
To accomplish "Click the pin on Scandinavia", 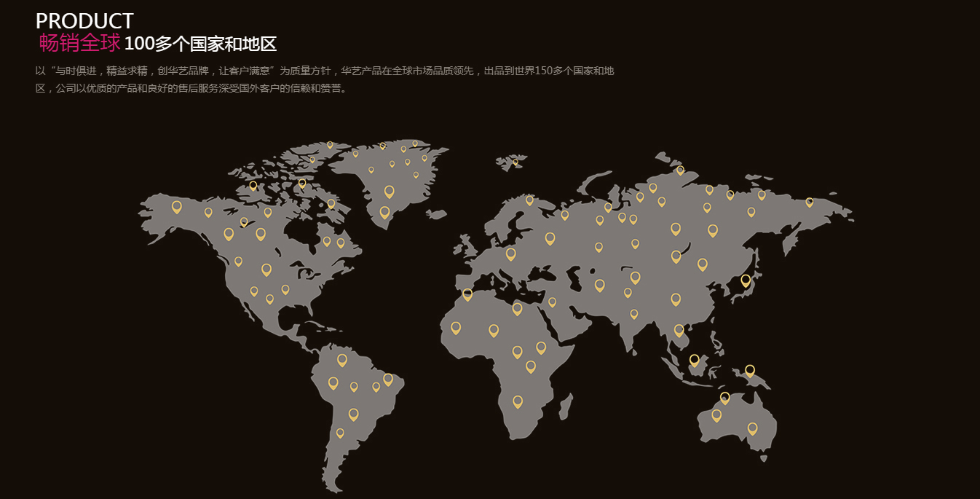I will tap(529, 200).
